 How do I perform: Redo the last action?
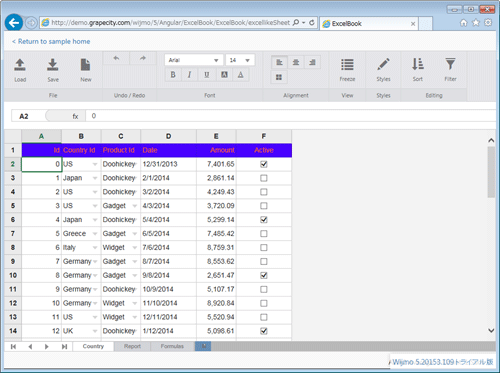[x=143, y=58]
